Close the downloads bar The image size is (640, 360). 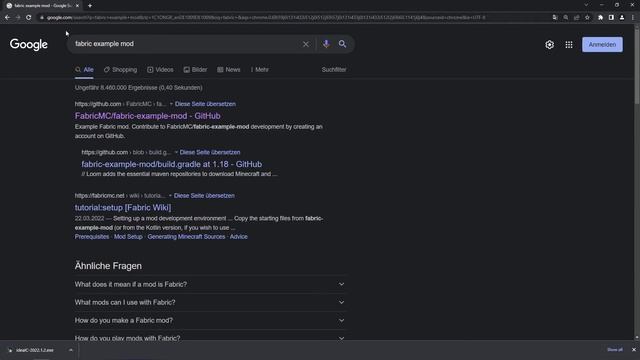coord(634,350)
